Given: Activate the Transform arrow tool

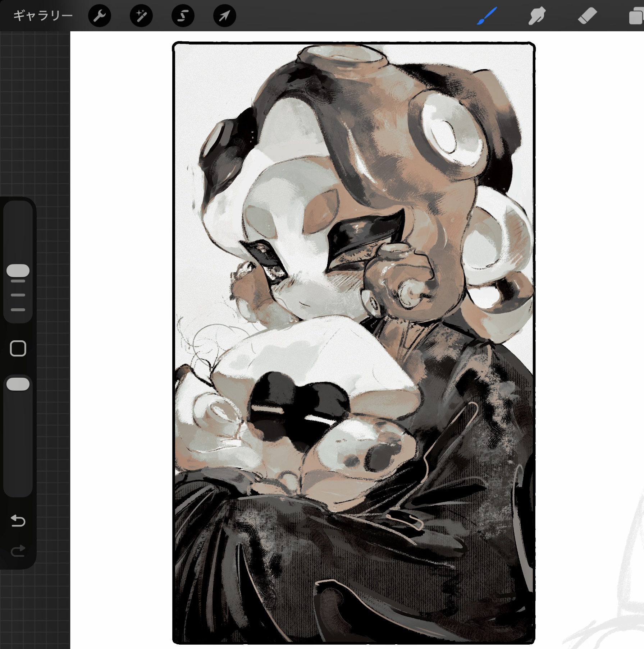Looking at the screenshot, I should 224,16.
